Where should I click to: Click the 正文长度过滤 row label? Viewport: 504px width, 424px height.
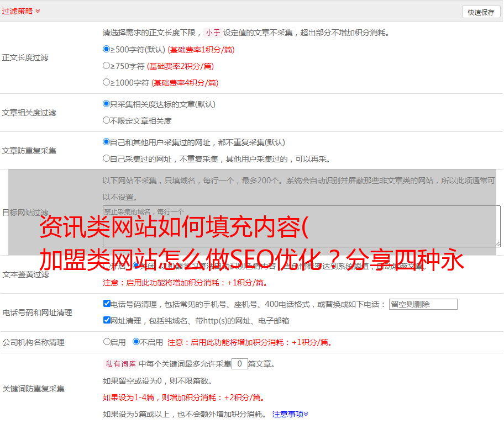tap(25, 57)
